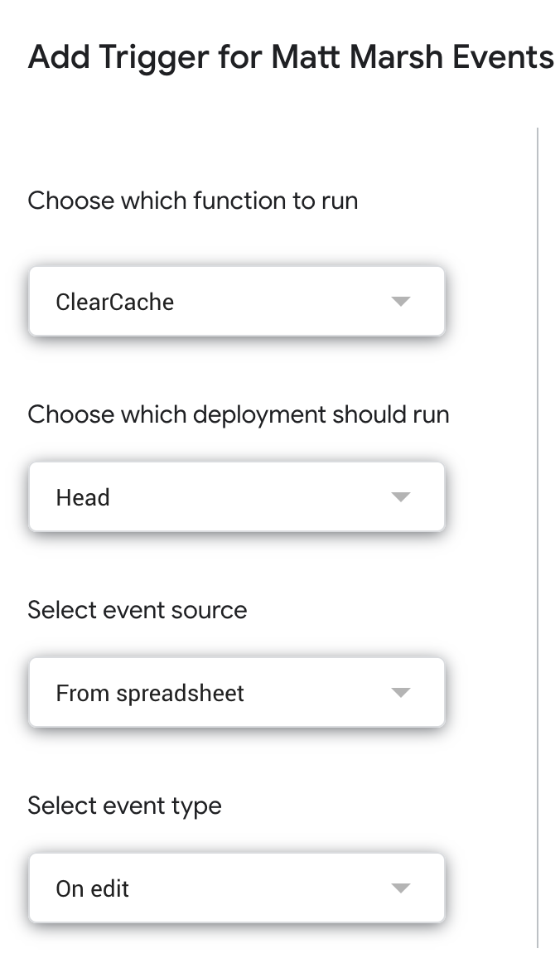Click the 'From spreadsheet' selected value text
This screenshot has height=968, width=560.
tap(150, 693)
